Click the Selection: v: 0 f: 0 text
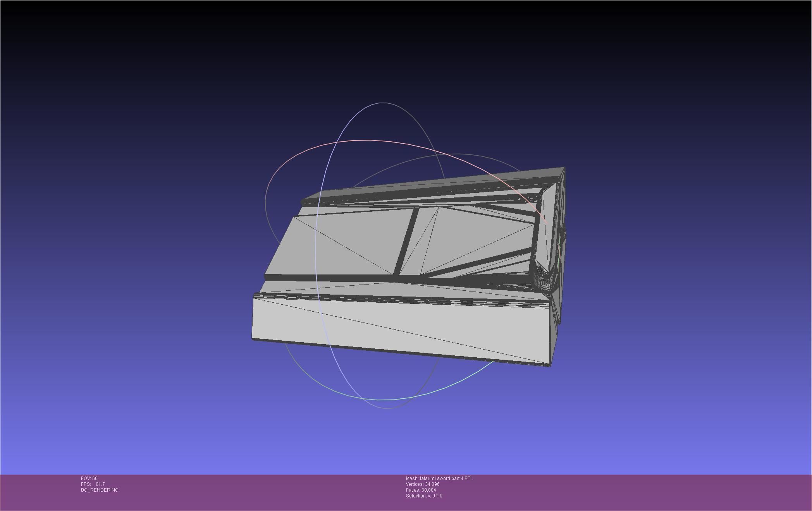The height and width of the screenshot is (511, 812). [x=424, y=496]
